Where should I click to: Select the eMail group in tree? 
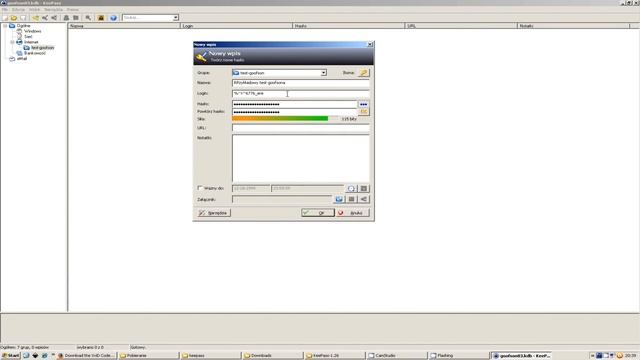point(22,59)
